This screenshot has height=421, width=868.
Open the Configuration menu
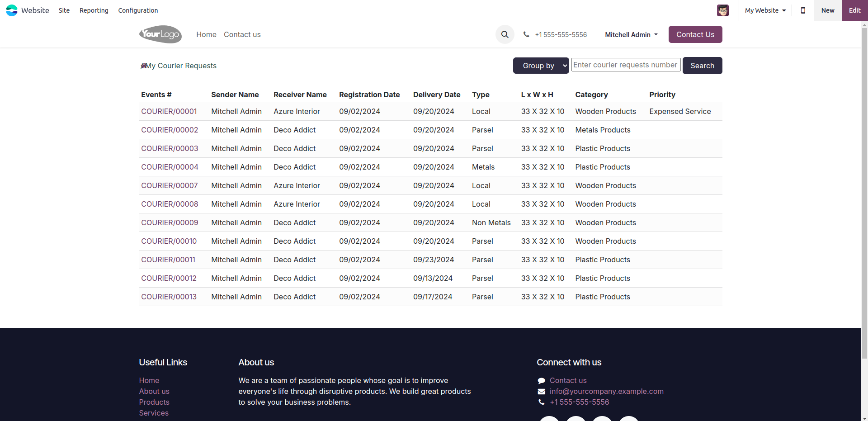(138, 10)
